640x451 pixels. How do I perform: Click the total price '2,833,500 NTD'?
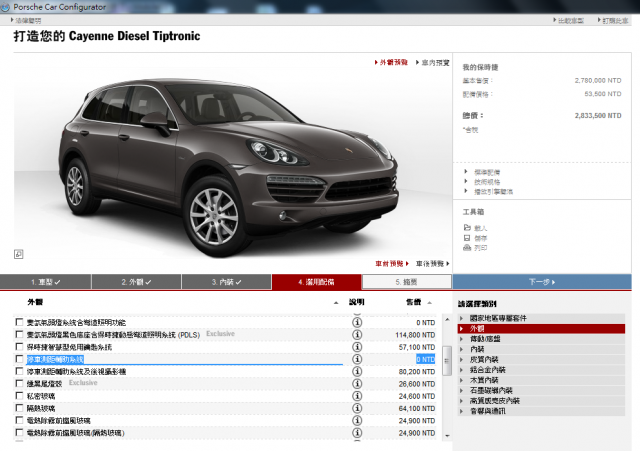pyautogui.click(x=598, y=116)
